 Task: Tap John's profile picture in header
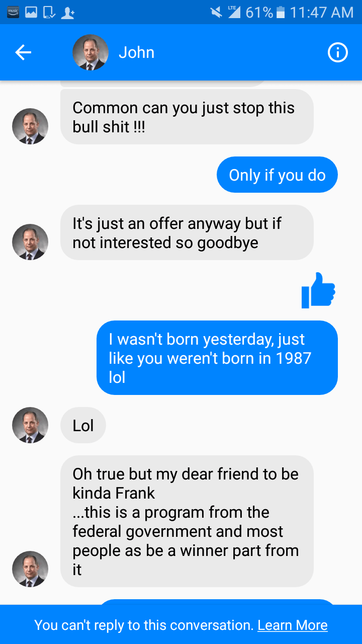coord(90,52)
